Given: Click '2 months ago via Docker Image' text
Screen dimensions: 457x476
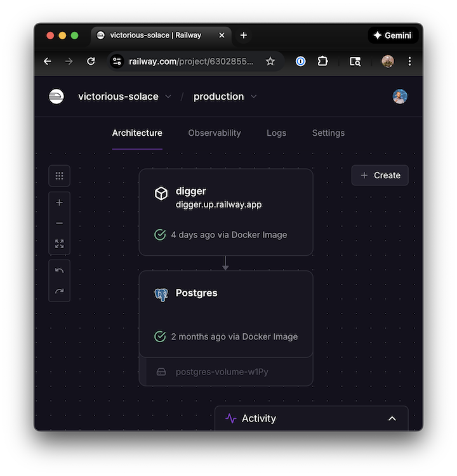Looking at the screenshot, I should point(234,336).
